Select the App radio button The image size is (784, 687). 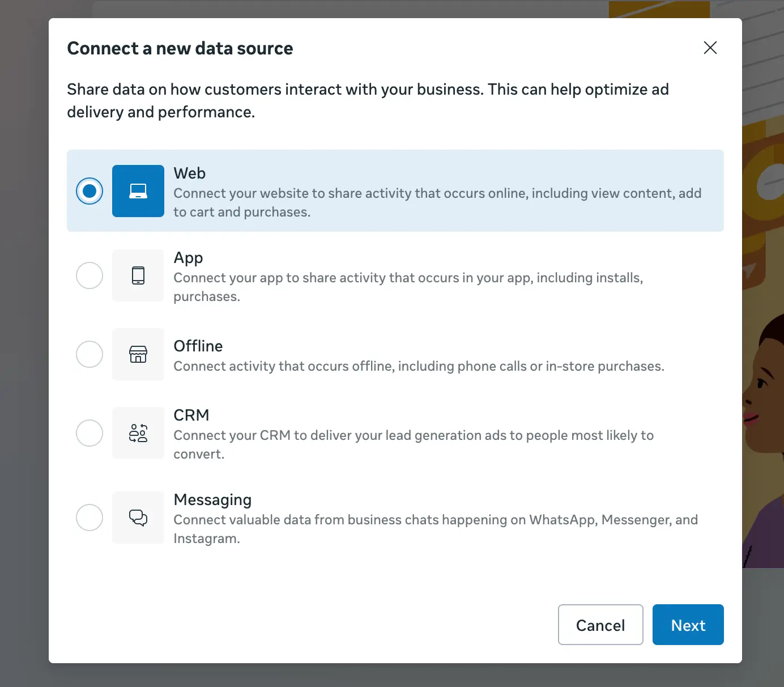(x=89, y=275)
